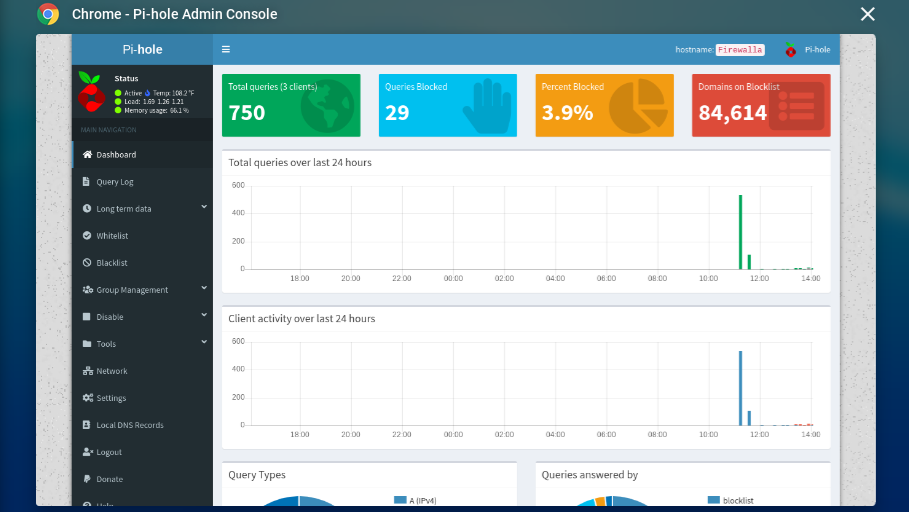Click the Active status indicator

128,93
